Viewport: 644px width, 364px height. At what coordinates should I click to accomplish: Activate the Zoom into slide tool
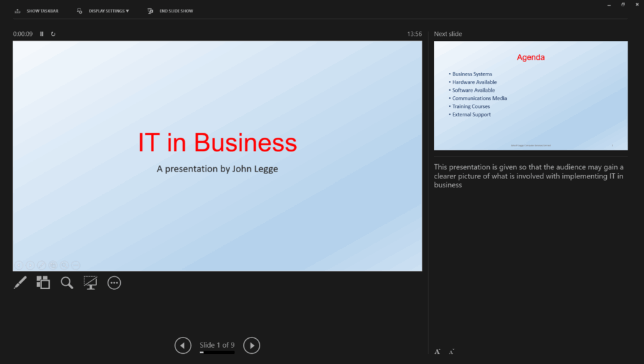[x=67, y=282]
